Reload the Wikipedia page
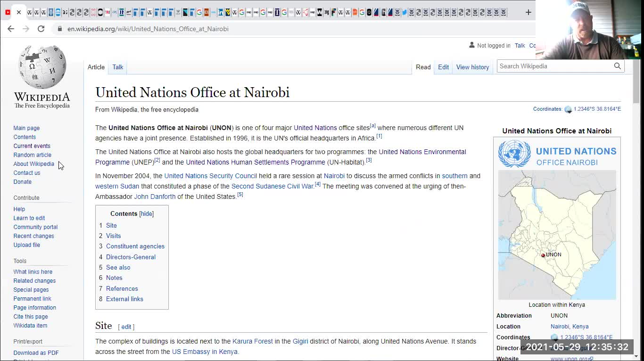 point(41,29)
